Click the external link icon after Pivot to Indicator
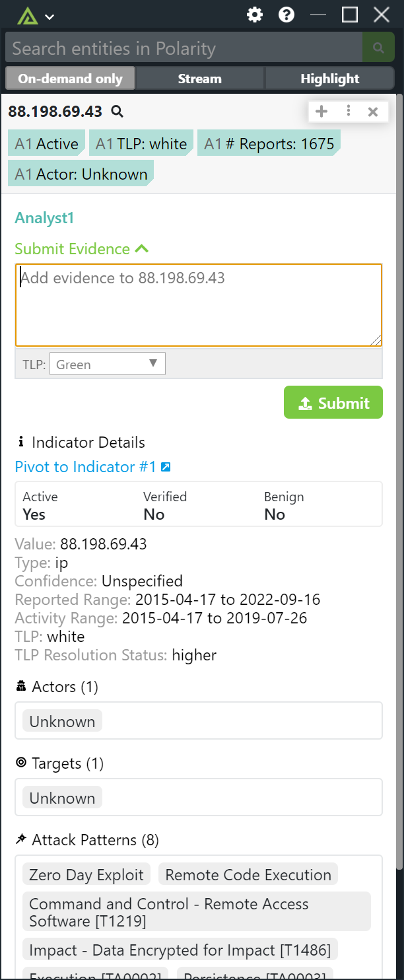Viewport: 404px width, 980px height. 166,467
